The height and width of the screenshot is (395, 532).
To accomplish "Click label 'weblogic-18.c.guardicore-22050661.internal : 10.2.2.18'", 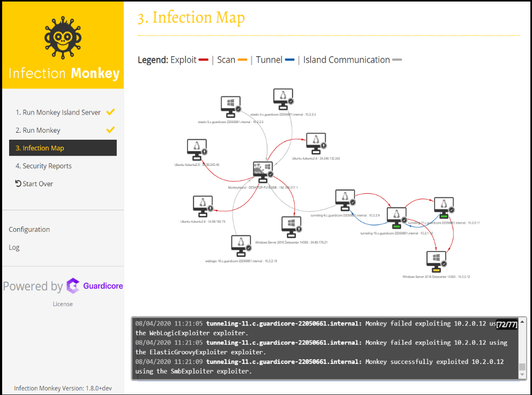I will [241, 261].
